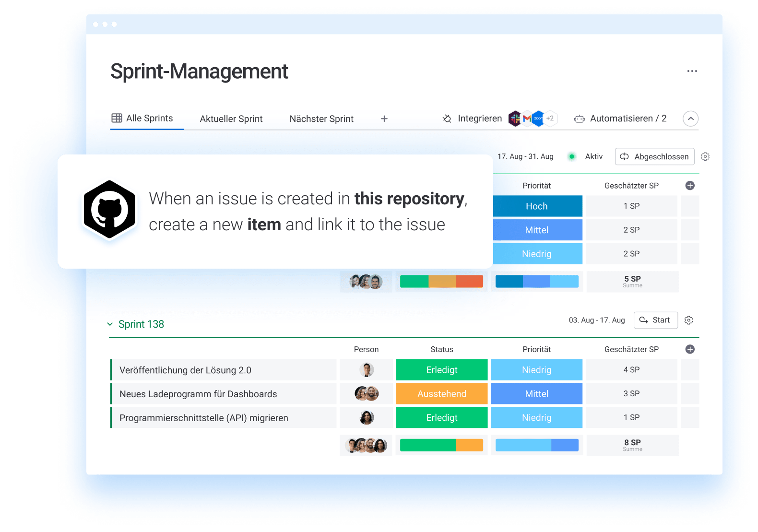Click the green Aktiv status dot
The image size is (758, 532).
coord(571,156)
